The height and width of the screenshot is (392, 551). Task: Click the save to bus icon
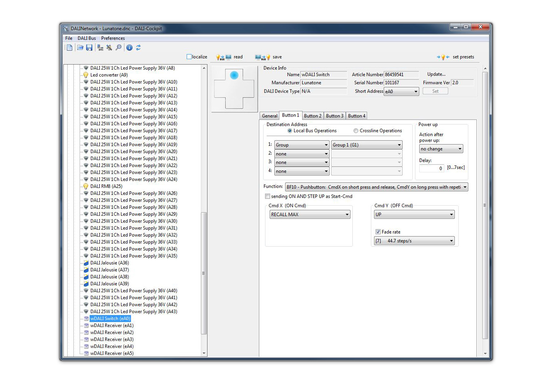(263, 57)
